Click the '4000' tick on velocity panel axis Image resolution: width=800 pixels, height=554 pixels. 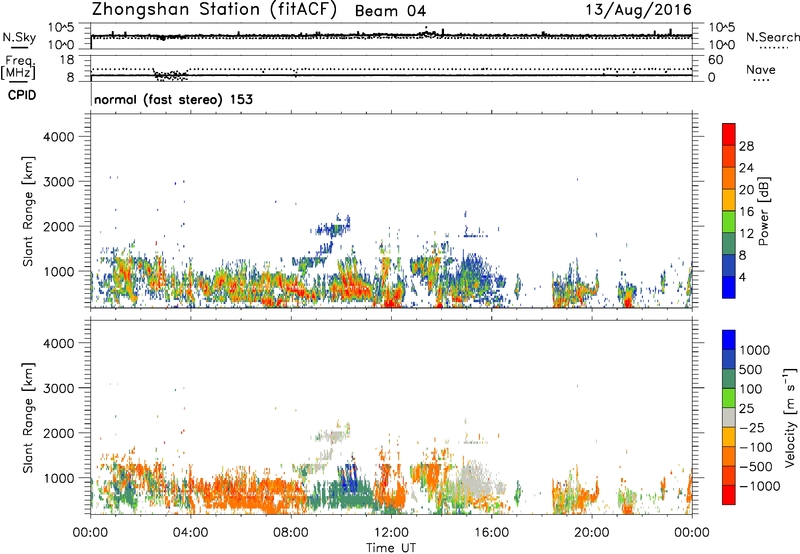click(59, 343)
